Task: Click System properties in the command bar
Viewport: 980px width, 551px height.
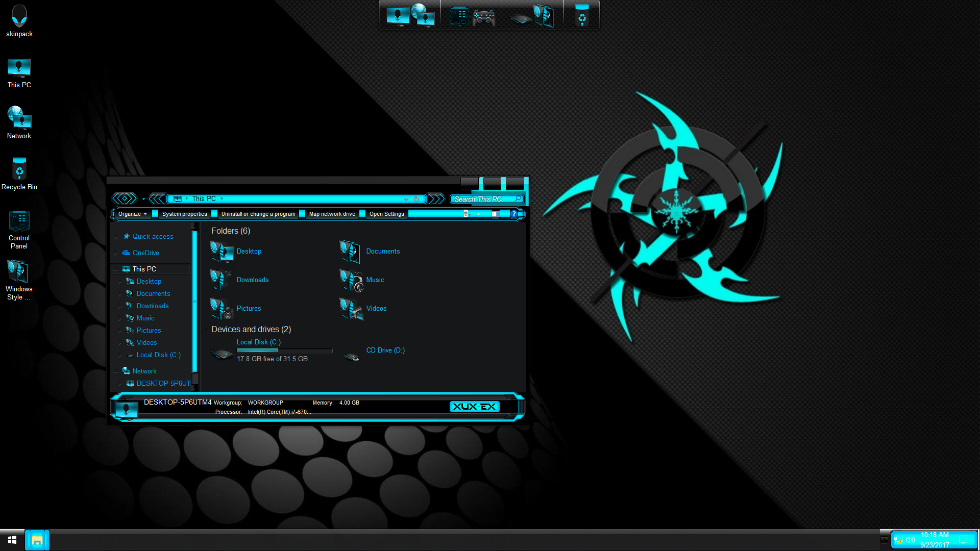Action: tap(184, 214)
